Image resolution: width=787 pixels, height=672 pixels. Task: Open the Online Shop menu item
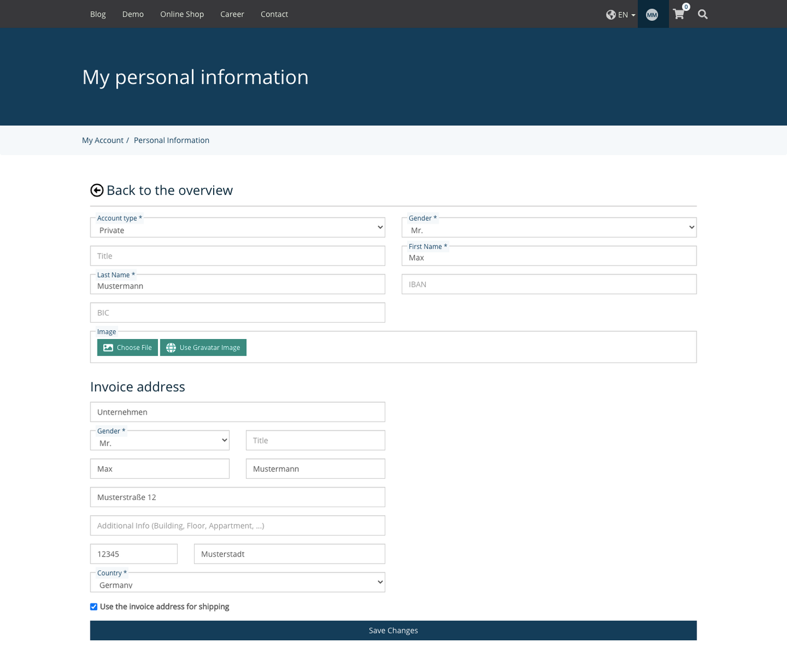[181, 14]
